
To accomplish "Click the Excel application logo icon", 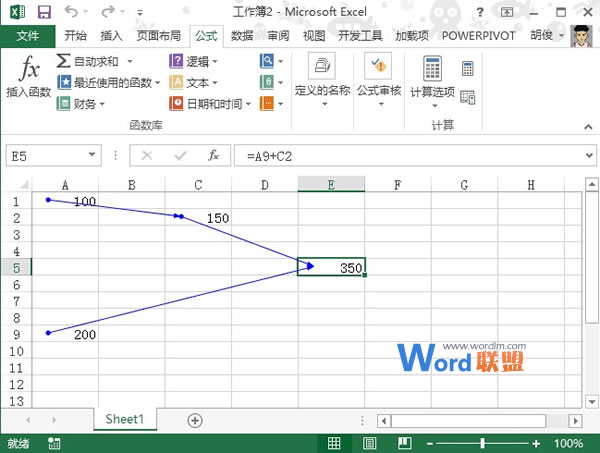I will point(18,12).
